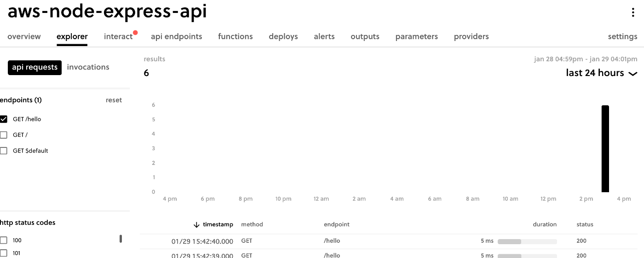Click the results count 6
Screen dimensions: 644x258
coord(146,73)
